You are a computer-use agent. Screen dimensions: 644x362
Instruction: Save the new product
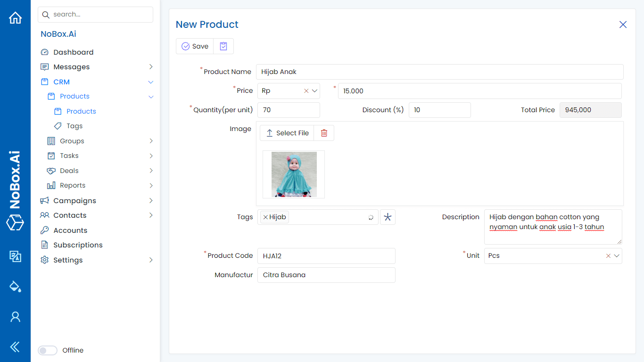[194, 46]
